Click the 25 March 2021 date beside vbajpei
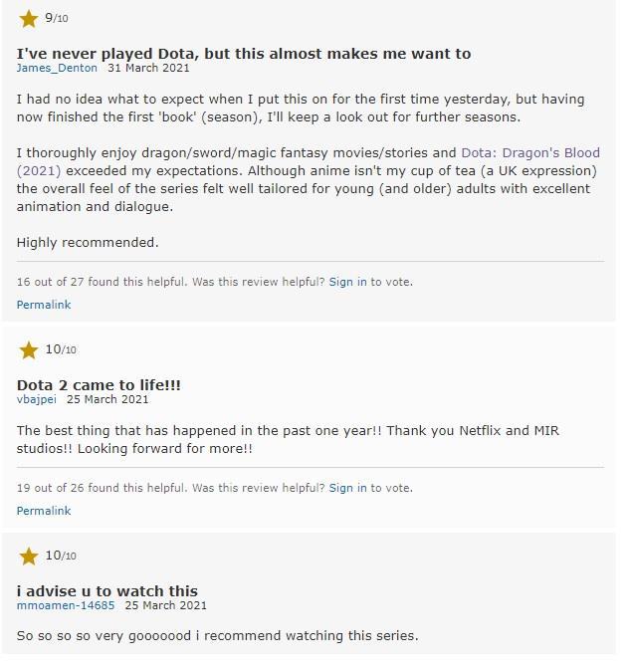Screen dimensions: 630x672 coord(107,399)
